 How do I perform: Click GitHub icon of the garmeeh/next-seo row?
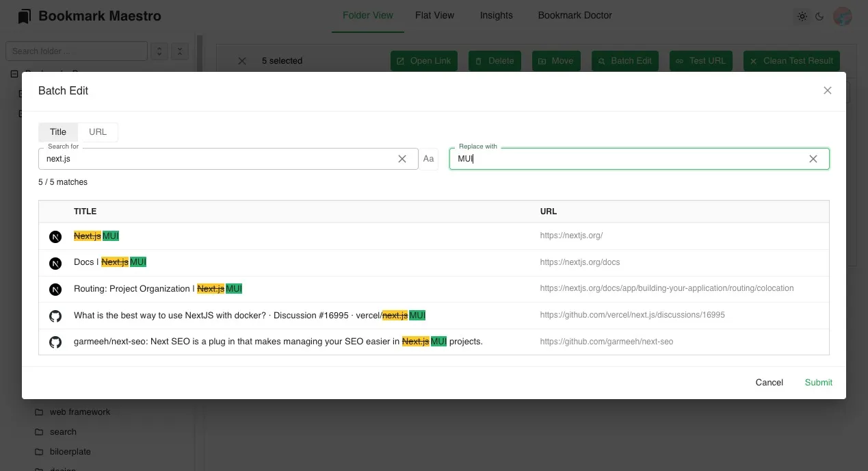point(55,342)
